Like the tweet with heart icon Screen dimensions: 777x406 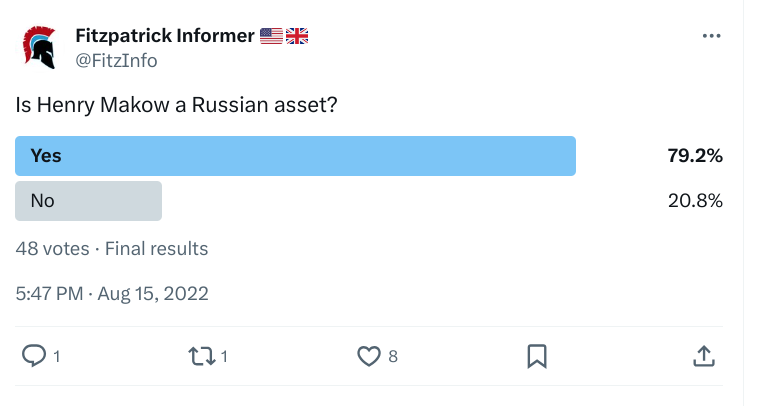(369, 356)
